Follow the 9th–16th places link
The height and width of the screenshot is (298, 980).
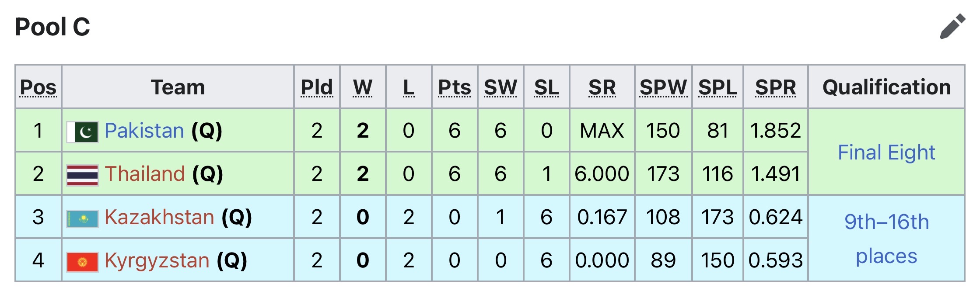coord(886,239)
